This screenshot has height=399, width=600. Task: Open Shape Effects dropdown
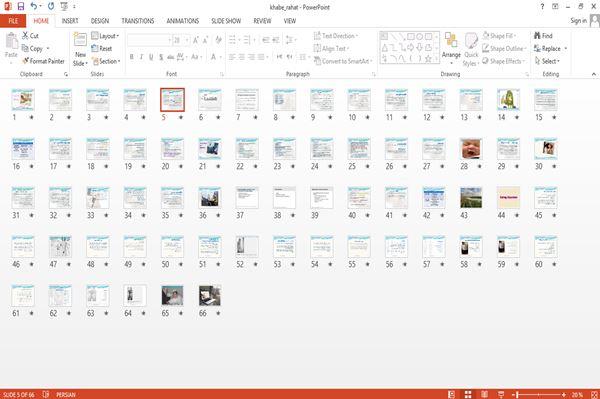[503, 61]
